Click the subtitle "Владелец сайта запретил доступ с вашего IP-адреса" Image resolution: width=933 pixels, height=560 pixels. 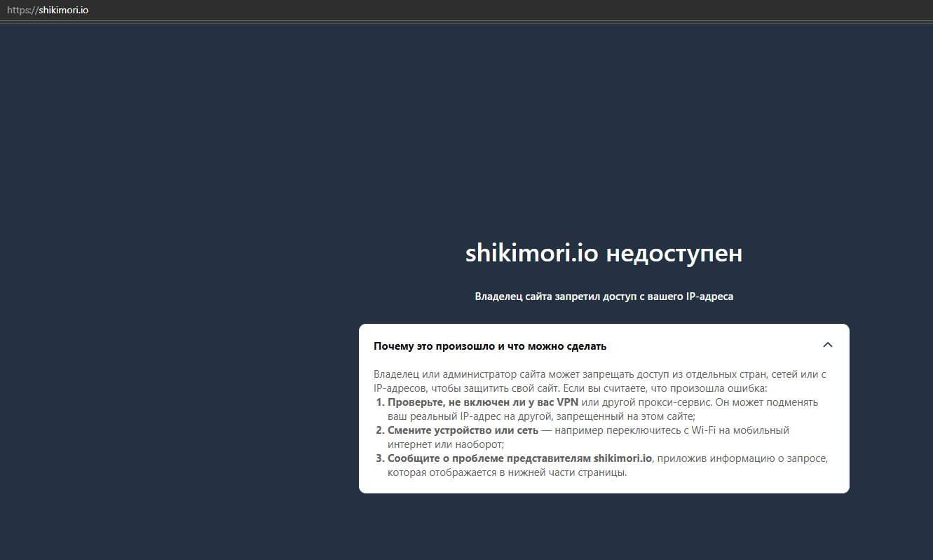point(604,296)
